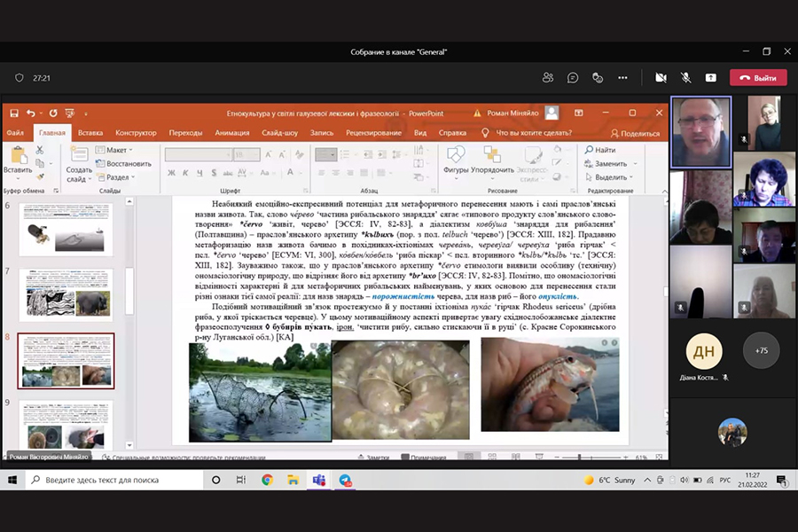798x532 pixels.
Task: Toggle the camera on or off
Action: (x=661, y=78)
